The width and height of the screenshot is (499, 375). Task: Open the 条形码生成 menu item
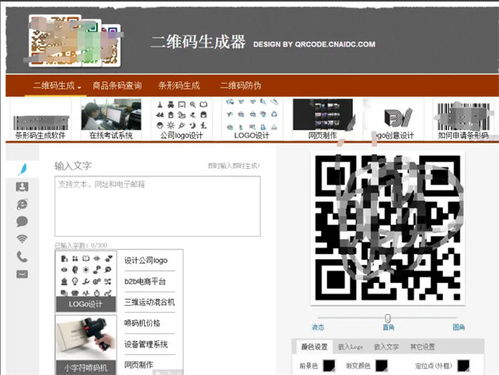[179, 86]
